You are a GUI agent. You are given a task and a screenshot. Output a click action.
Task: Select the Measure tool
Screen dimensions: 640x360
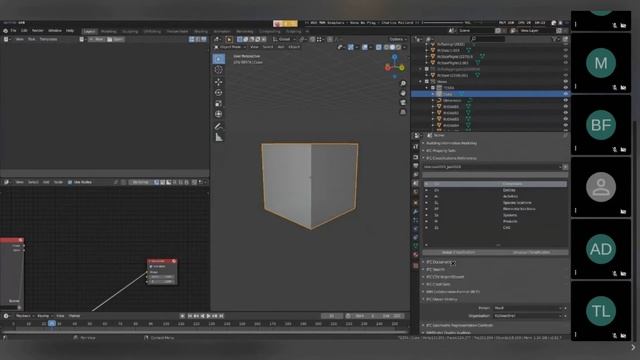point(219,138)
